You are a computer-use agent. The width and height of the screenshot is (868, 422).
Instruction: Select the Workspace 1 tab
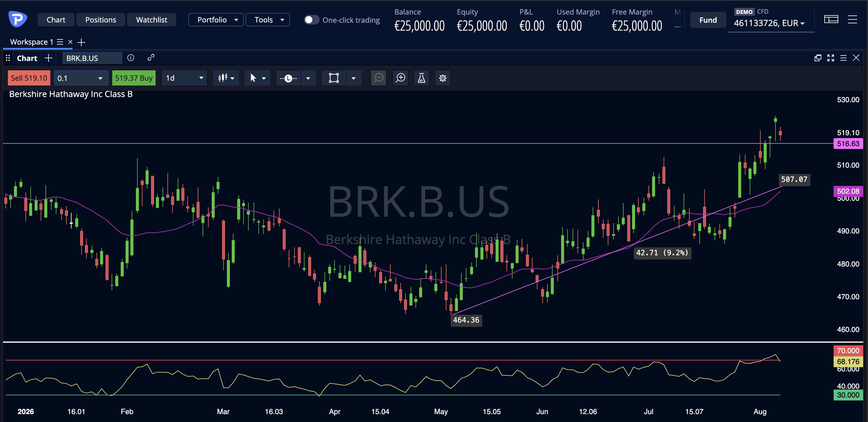click(x=32, y=42)
